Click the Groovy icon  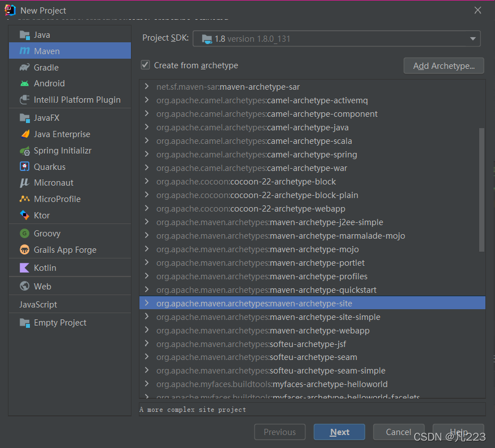(25, 234)
